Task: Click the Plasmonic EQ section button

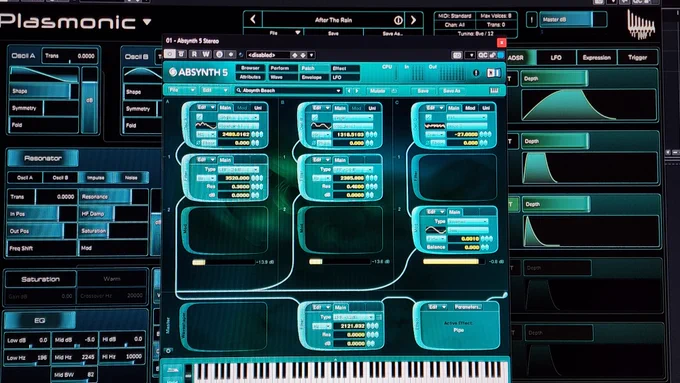Action: coord(39,321)
